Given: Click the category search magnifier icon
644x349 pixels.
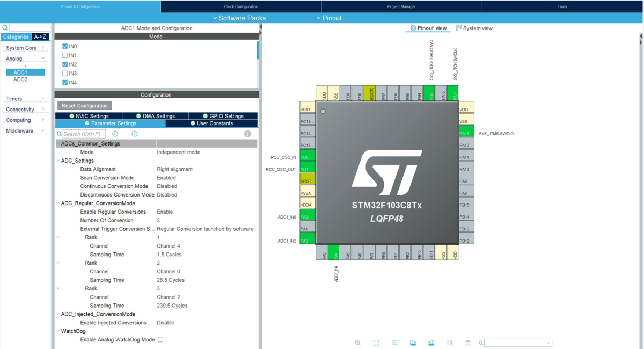Looking at the screenshot, I should pyautogui.click(x=5, y=27).
